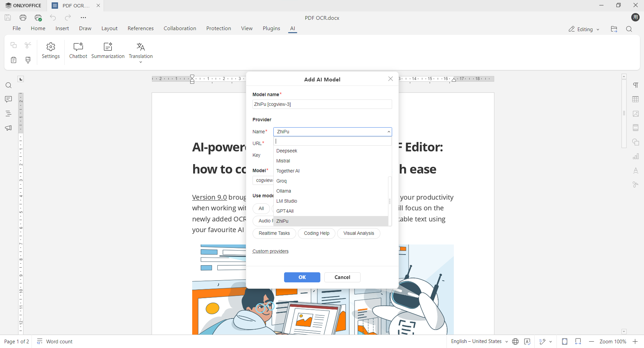Switch to the Home tab
Viewport: 644px width, 348px height.
(38, 28)
